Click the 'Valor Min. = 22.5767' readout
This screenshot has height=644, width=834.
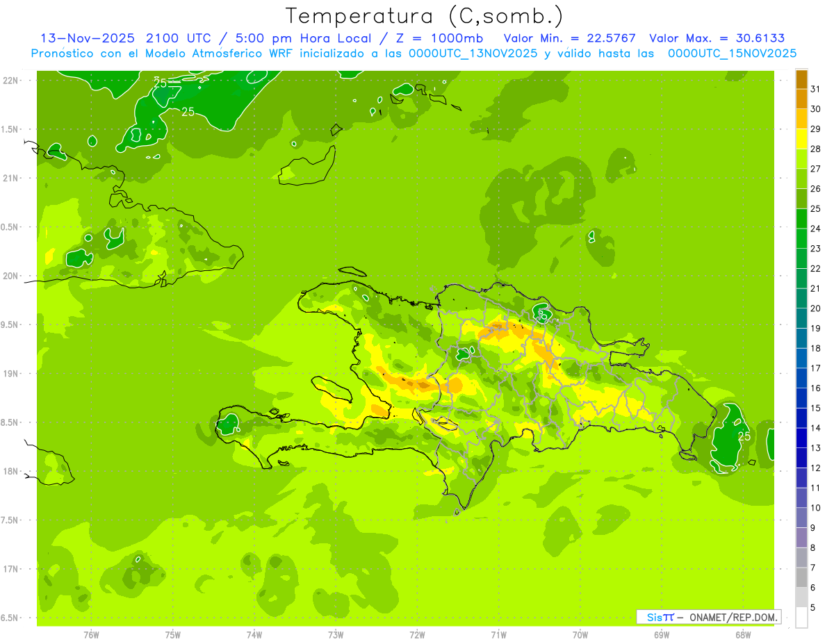(x=571, y=38)
